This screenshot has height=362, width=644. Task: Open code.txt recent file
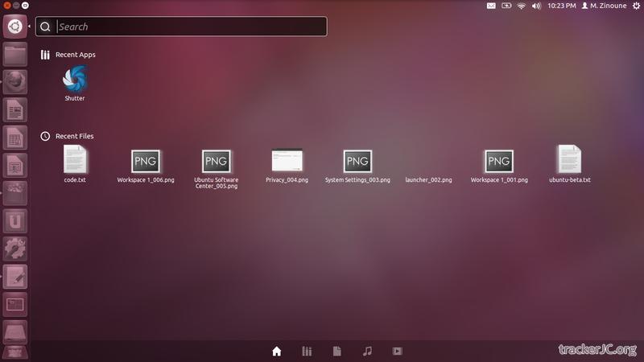click(75, 160)
